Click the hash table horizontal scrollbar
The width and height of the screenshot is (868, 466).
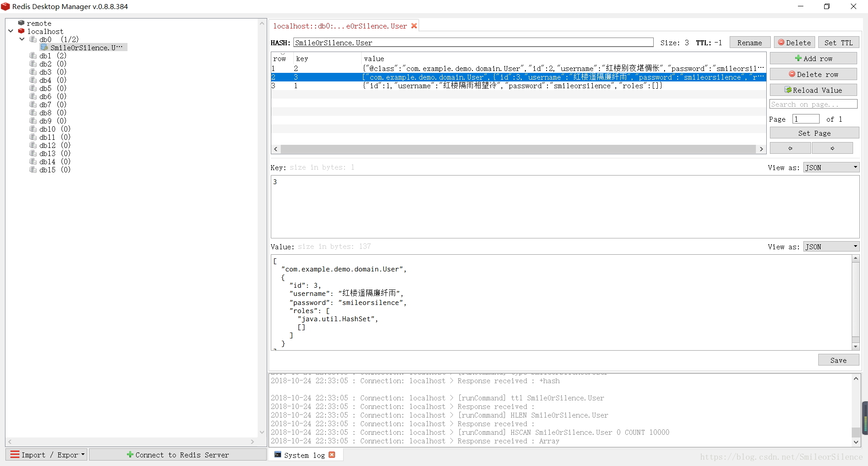click(518, 149)
